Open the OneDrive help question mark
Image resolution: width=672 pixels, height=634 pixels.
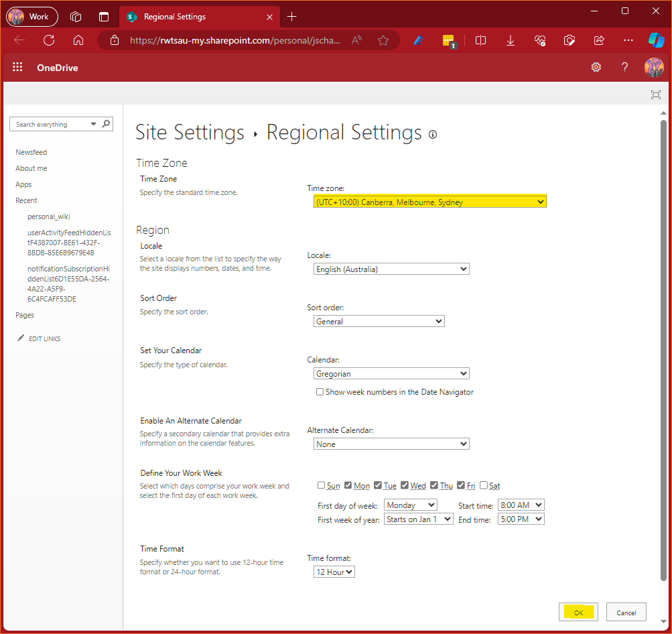click(625, 67)
